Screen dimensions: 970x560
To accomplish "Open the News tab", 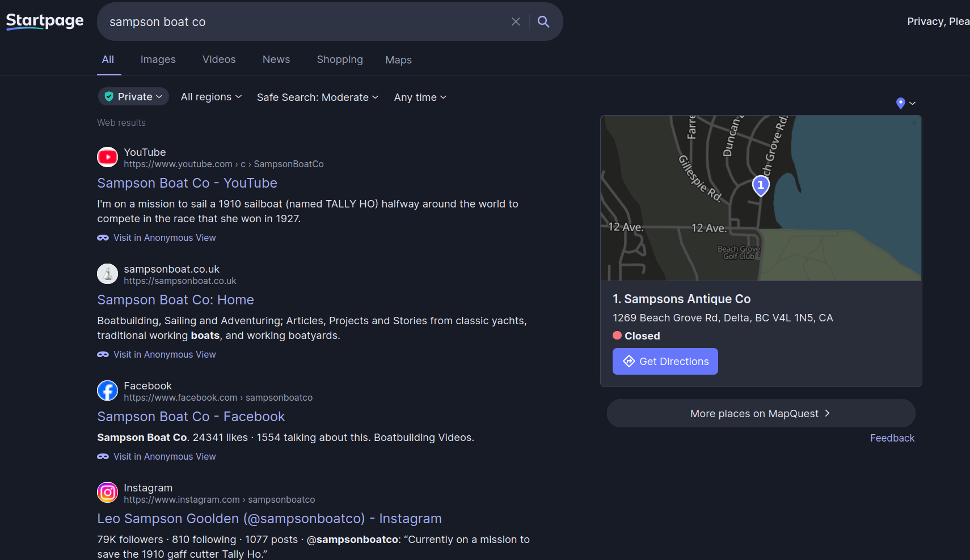I will click(276, 60).
